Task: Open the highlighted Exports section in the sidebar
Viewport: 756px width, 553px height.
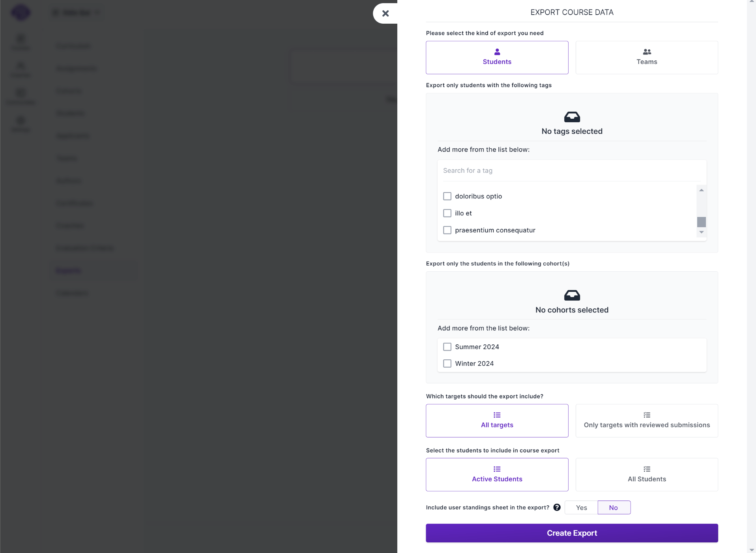Action: (x=68, y=271)
